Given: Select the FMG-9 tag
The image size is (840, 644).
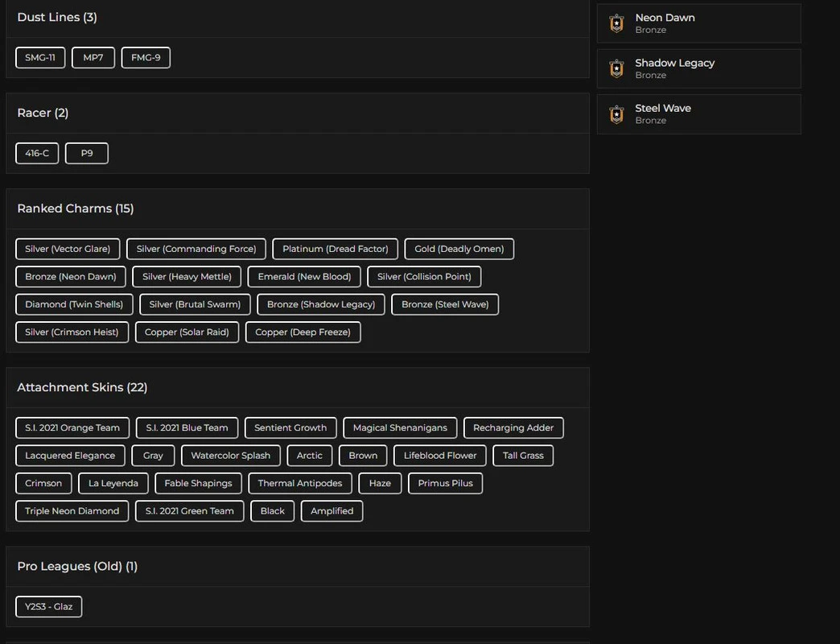Looking at the screenshot, I should coord(146,58).
